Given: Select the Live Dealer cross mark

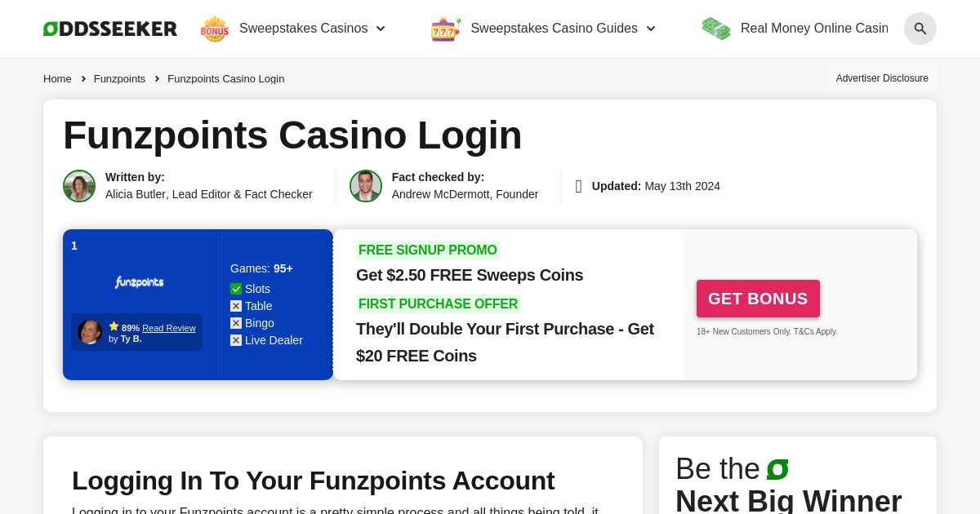Looking at the screenshot, I should click(x=236, y=340).
